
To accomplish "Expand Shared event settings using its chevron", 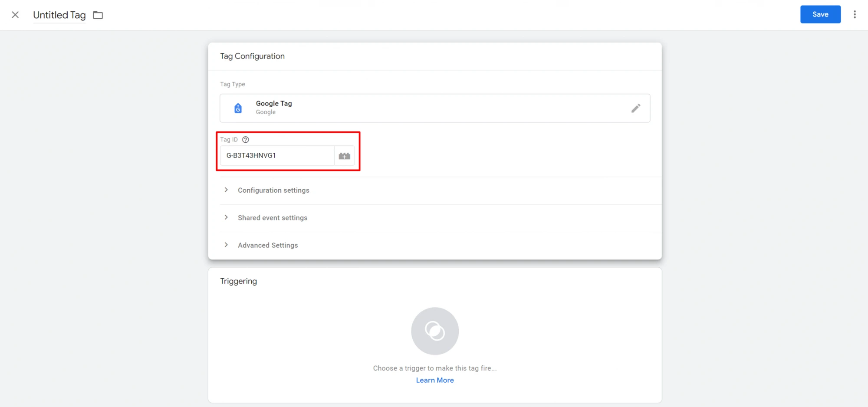I will coord(226,217).
